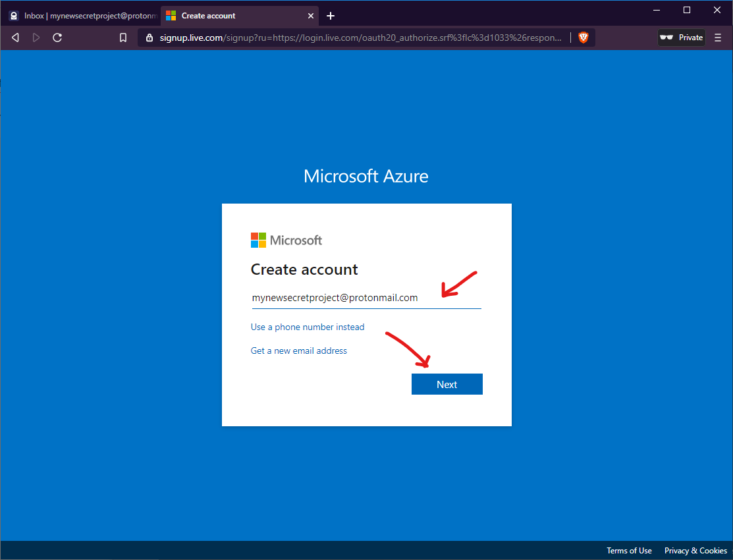Click the Private window sunglasses indicator
Viewport: 733px width, 560px height.
click(681, 38)
